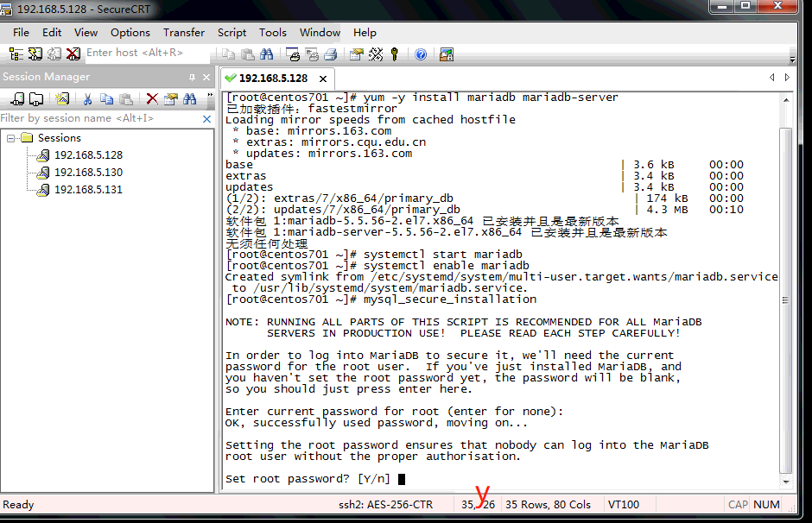Screen dimensions: 812x523
Task: Open Properties icon in Session Manager toolbar
Action: point(170,98)
